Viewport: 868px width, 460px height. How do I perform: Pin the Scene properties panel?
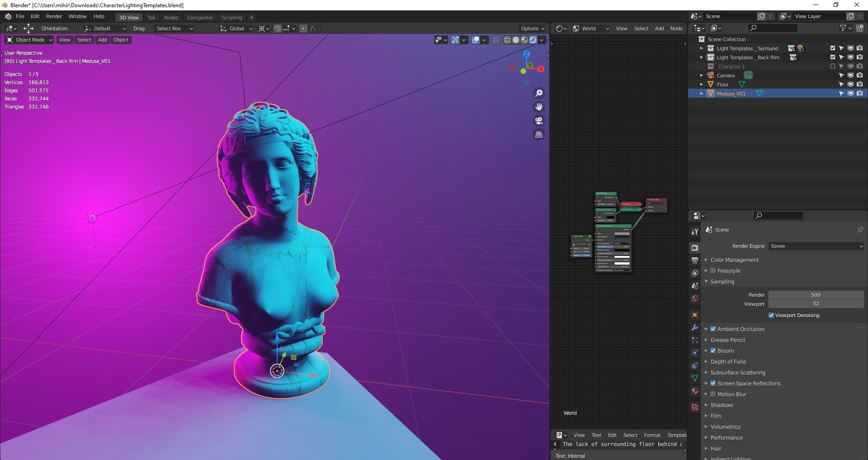tap(860, 230)
